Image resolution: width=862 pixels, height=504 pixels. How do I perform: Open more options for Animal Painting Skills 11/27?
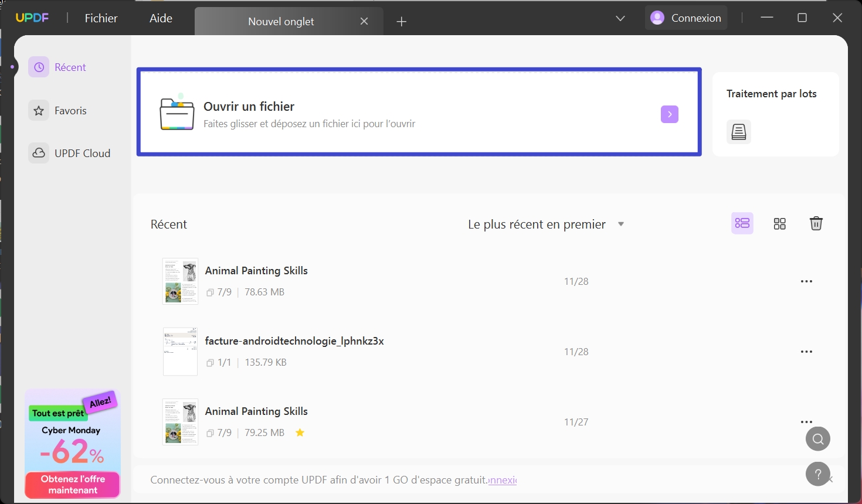pyautogui.click(x=807, y=422)
